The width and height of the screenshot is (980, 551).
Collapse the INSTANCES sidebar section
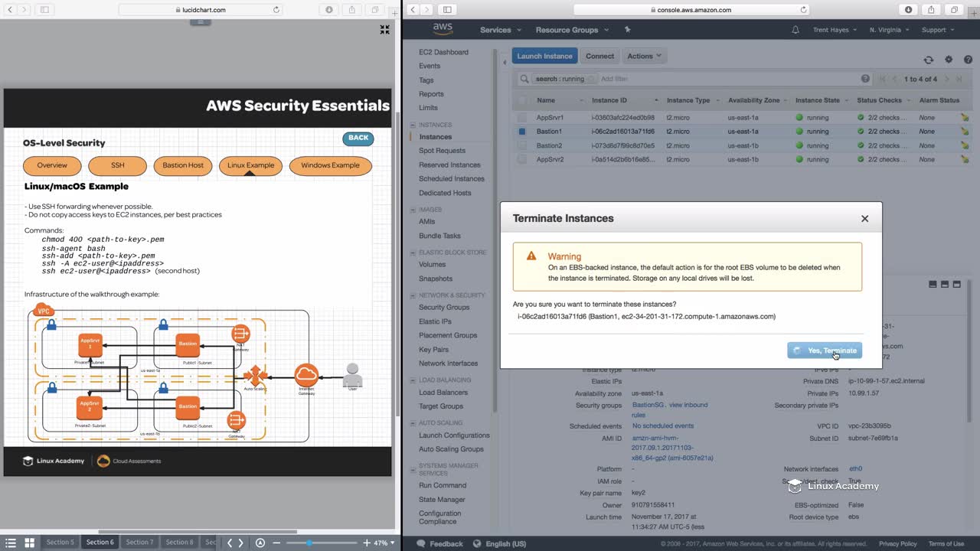(x=413, y=125)
